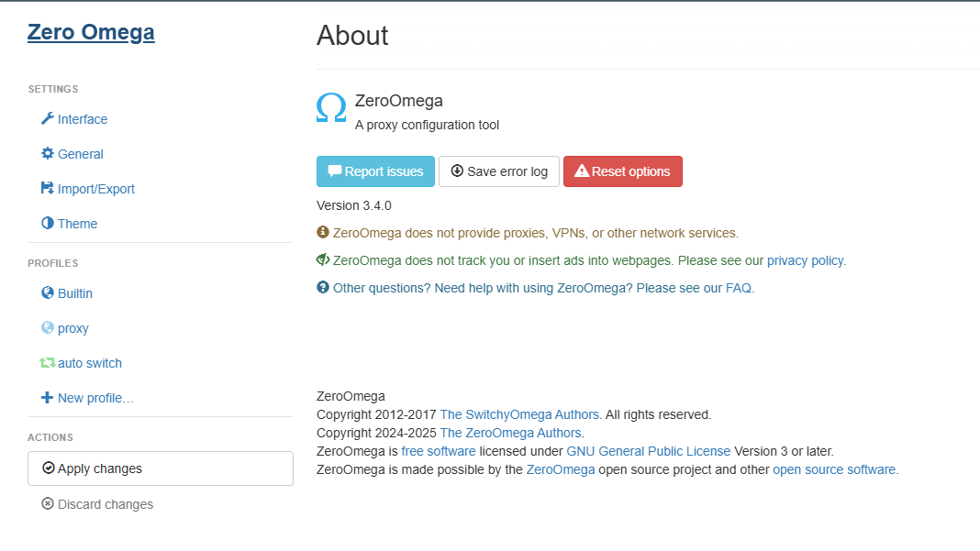Click the x-circle icon beside Discard changes
Screen dimensions: 980x551
coord(48,503)
